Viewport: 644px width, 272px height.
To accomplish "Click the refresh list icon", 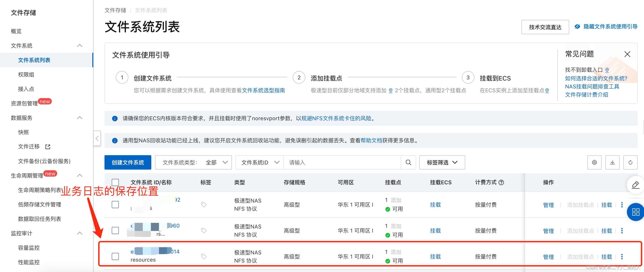I will (x=630, y=162).
